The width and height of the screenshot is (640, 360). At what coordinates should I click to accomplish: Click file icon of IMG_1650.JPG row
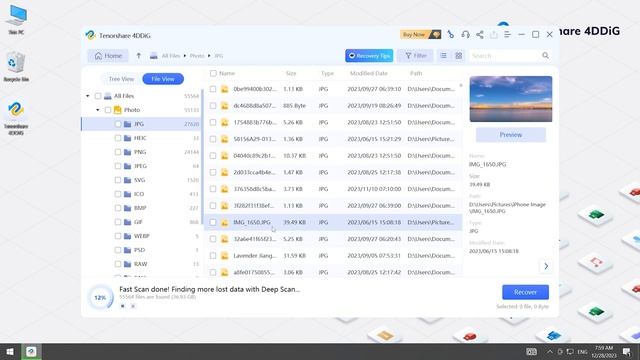pyautogui.click(x=224, y=222)
